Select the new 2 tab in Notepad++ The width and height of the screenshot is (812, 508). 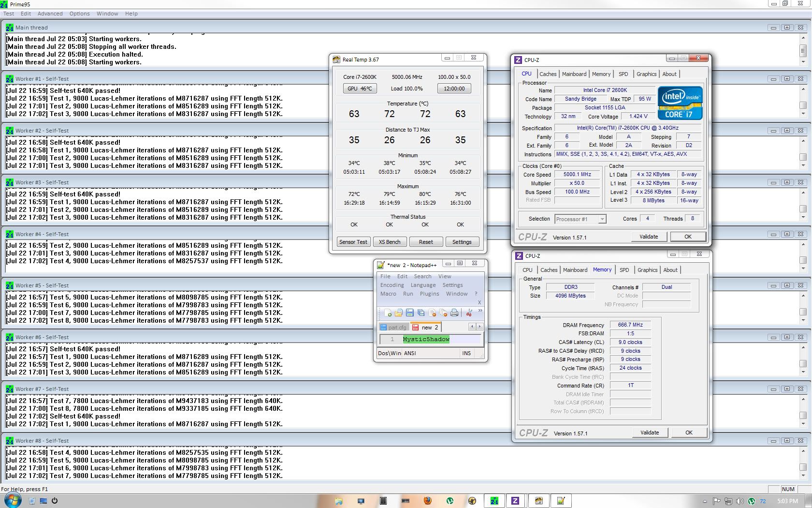(425, 328)
